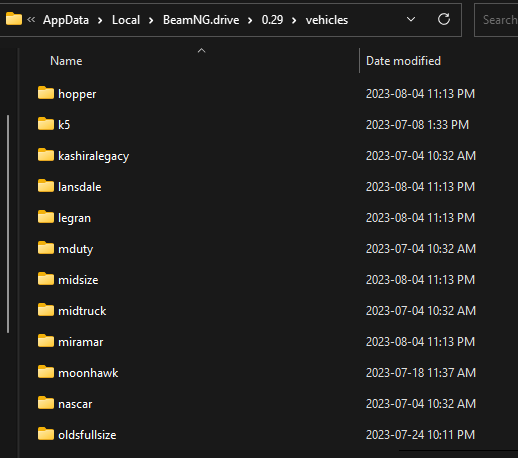Click the hopper folder icon

tap(46, 93)
